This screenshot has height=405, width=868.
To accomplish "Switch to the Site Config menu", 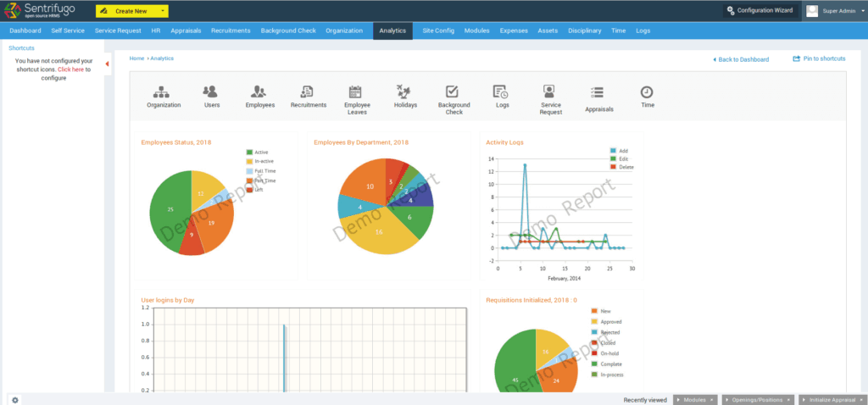I will (438, 31).
